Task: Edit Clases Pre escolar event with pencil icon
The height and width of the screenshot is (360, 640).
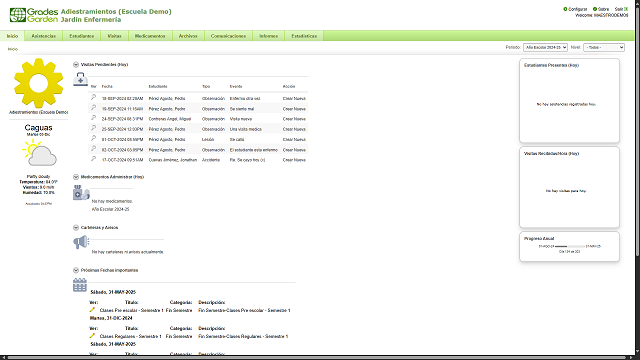Action: point(92,310)
